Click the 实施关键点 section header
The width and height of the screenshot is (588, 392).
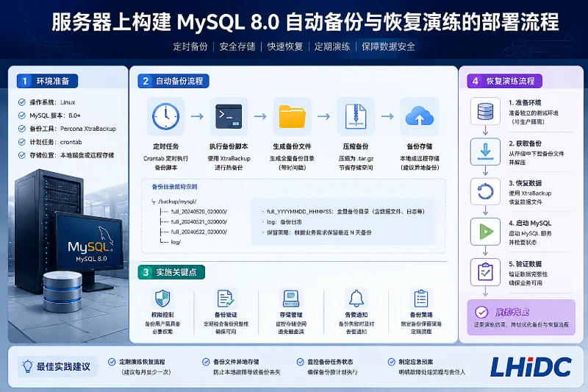coord(171,272)
